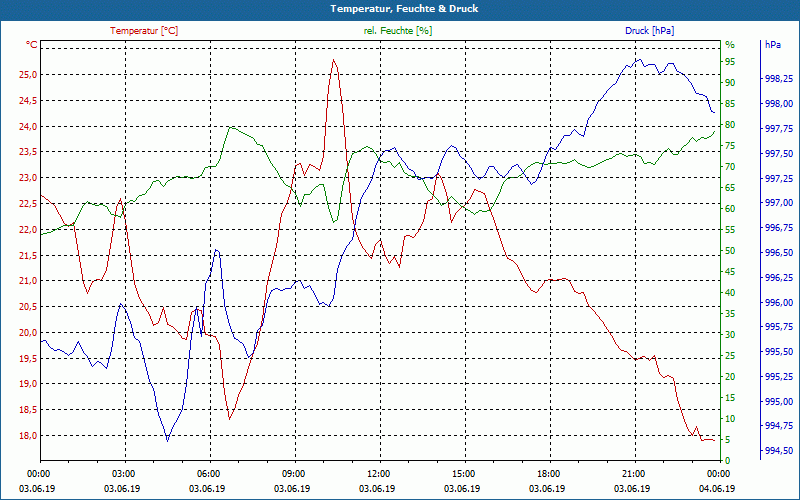Click the 35 humidity axis value

click(730, 314)
